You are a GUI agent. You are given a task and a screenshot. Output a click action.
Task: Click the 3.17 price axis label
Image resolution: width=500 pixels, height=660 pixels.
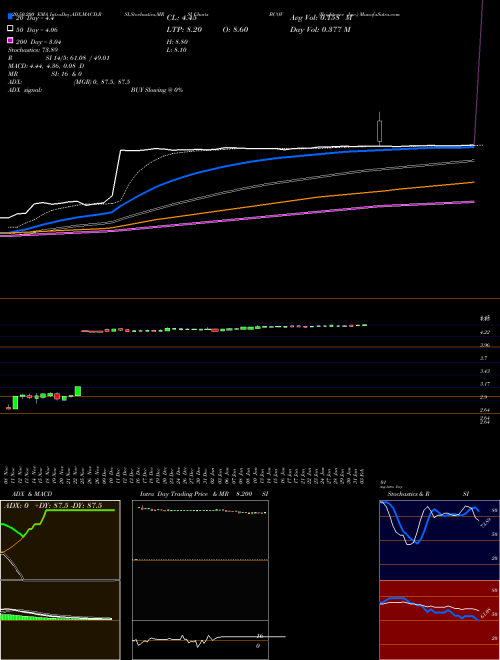click(x=484, y=384)
